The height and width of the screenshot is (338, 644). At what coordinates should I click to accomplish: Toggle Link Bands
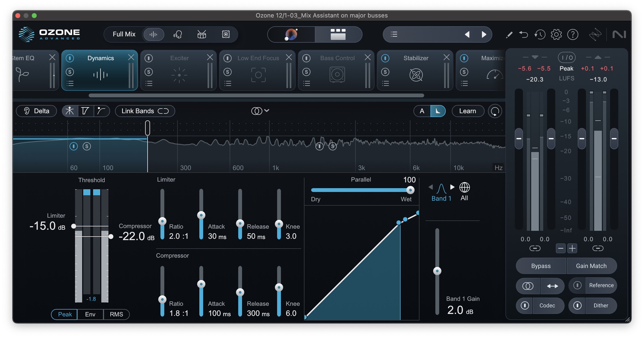(145, 111)
